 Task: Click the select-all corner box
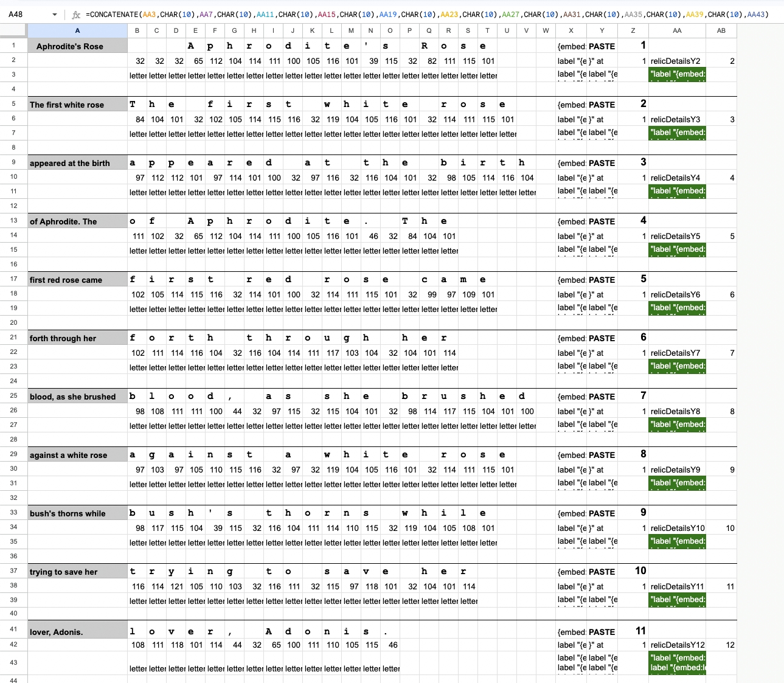[x=13, y=30]
